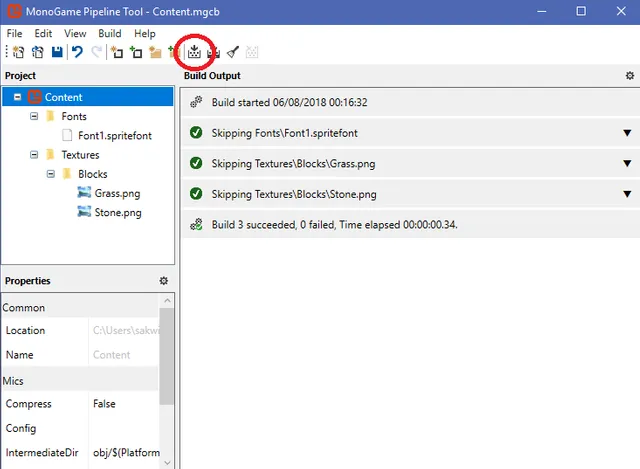
Task: Select the Textures folder
Action: [x=80, y=155]
